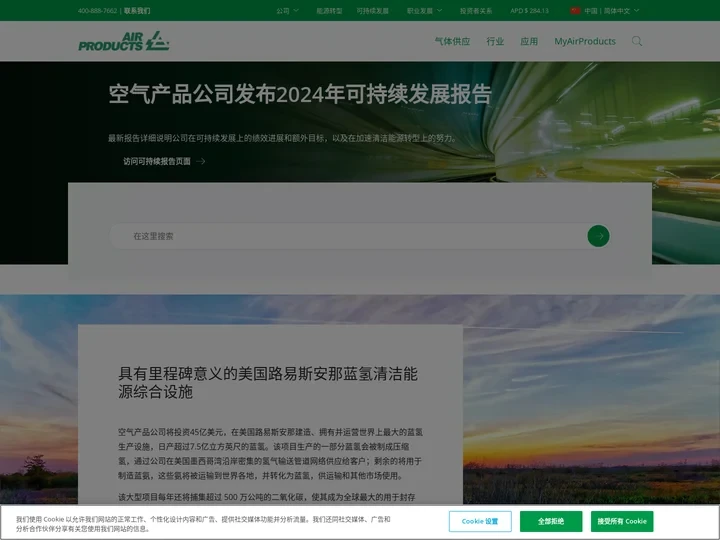Submit search with green arrow button

coord(598,236)
